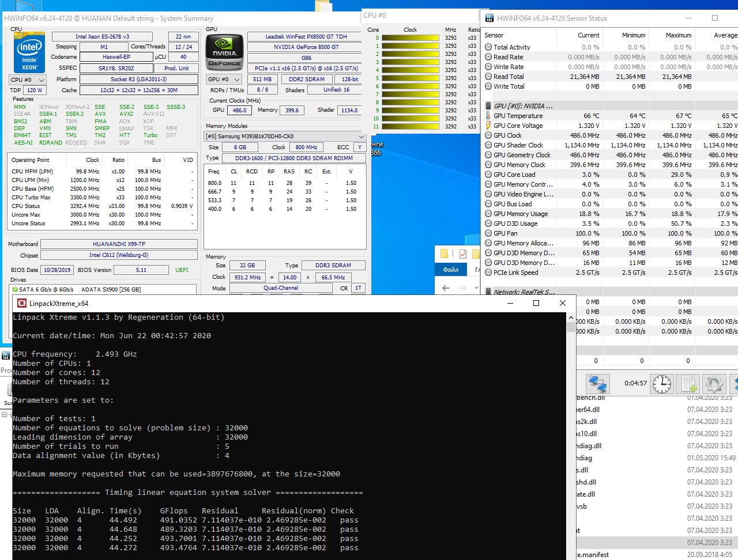Minimize the LinpackXtreme console window

pyautogui.click(x=510, y=304)
